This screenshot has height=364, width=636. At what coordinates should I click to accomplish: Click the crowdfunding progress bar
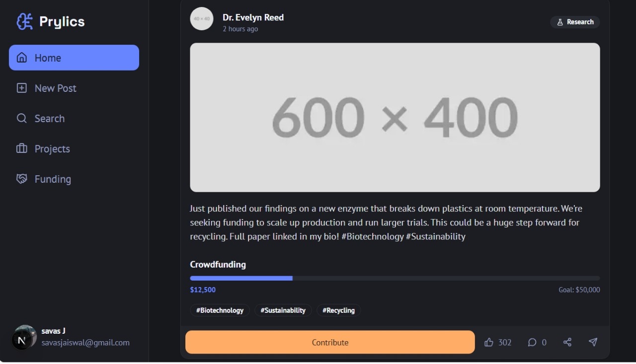[x=395, y=279]
